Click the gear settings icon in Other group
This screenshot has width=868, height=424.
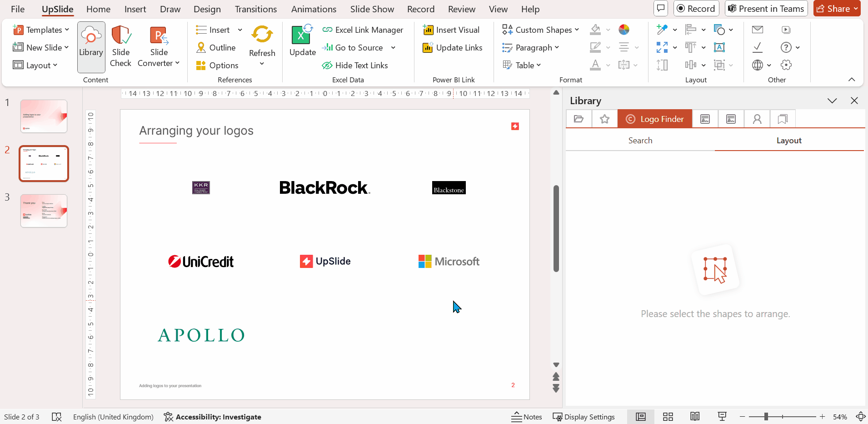[x=786, y=65]
